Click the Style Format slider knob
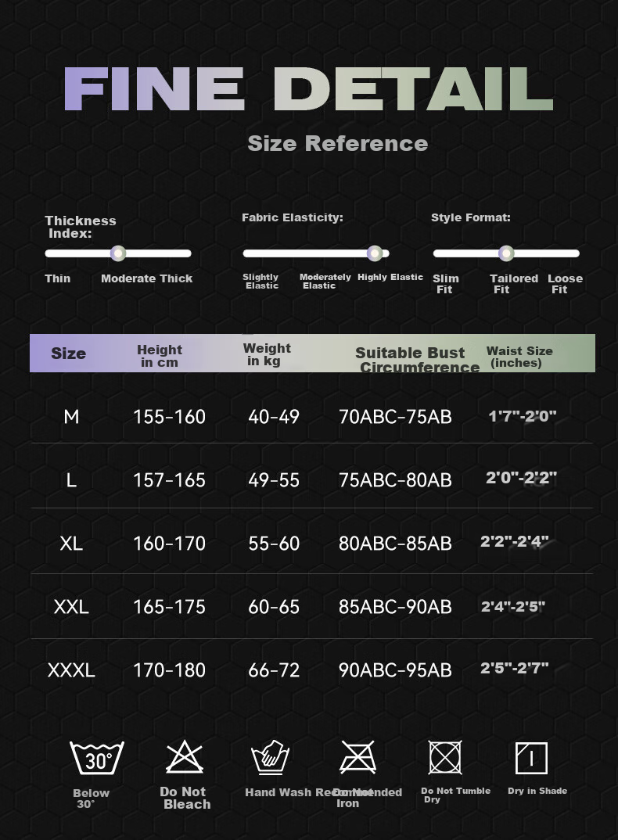The height and width of the screenshot is (840, 618). pyautogui.click(x=506, y=253)
